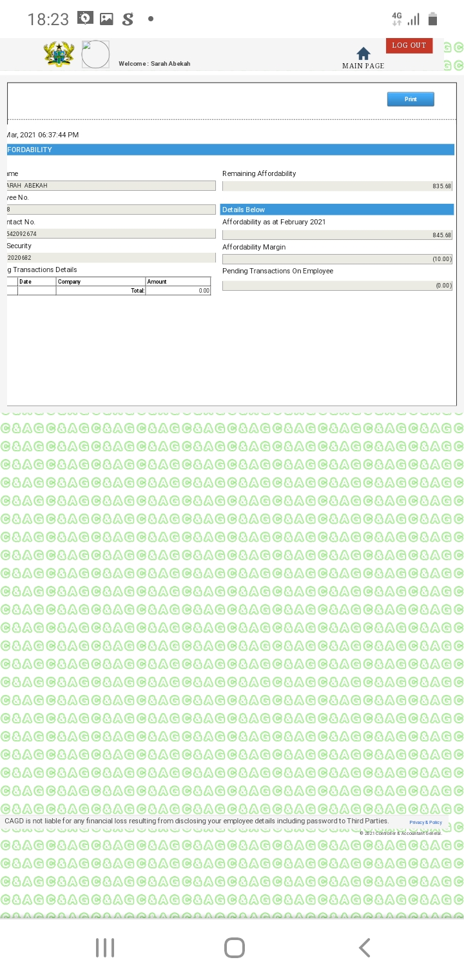Image resolution: width=464 pixels, height=980 pixels.
Task: Tap the home Main Page icon
Action: coord(363,54)
